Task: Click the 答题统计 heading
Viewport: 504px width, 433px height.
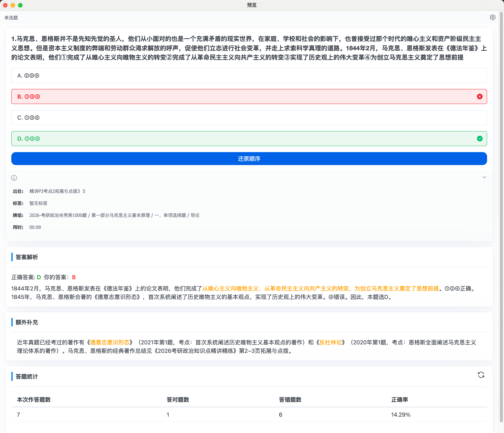Action: [x=27, y=376]
